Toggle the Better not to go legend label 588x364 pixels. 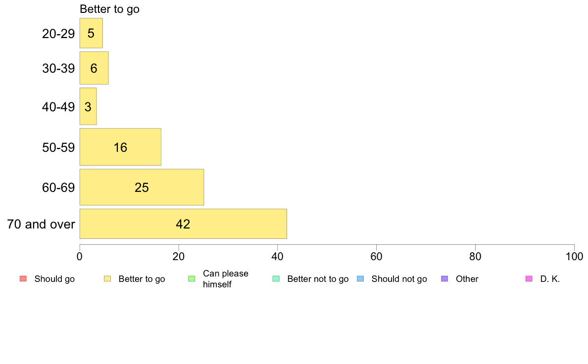pyautogui.click(x=318, y=279)
